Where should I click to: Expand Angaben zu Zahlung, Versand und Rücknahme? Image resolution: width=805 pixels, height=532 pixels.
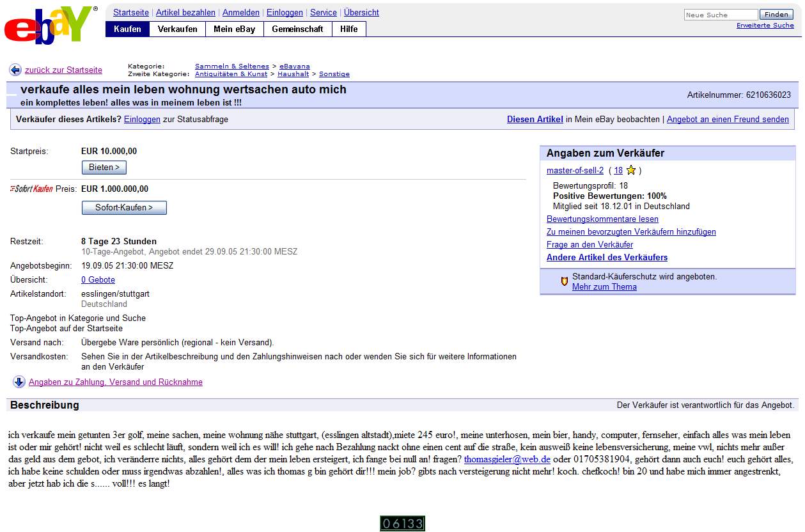[116, 382]
